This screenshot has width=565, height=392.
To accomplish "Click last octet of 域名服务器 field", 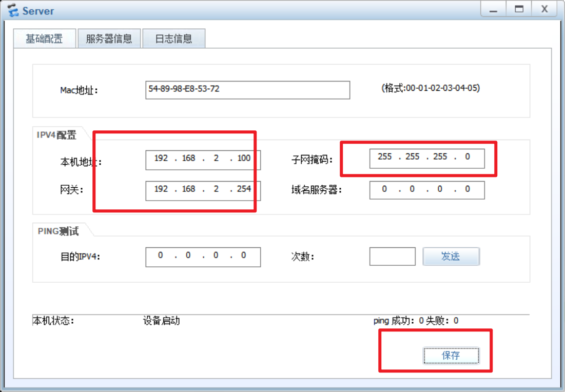I will pyautogui.click(x=467, y=189).
